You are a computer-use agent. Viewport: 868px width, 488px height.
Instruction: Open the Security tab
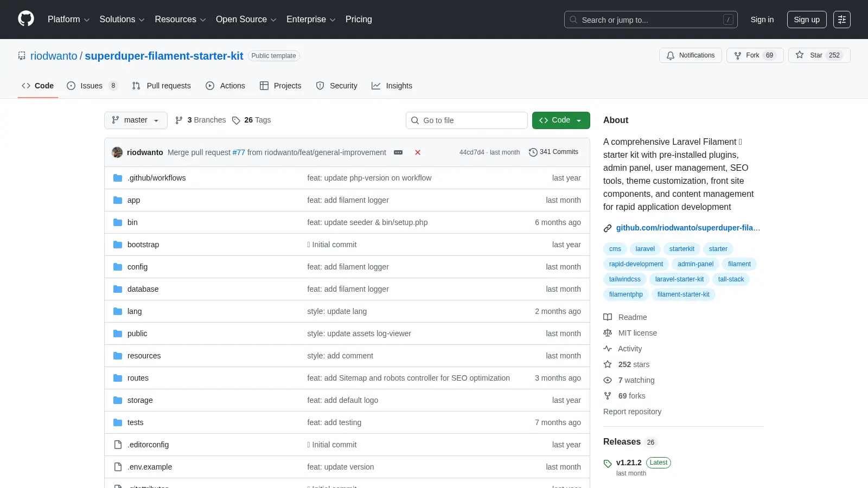[336, 86]
